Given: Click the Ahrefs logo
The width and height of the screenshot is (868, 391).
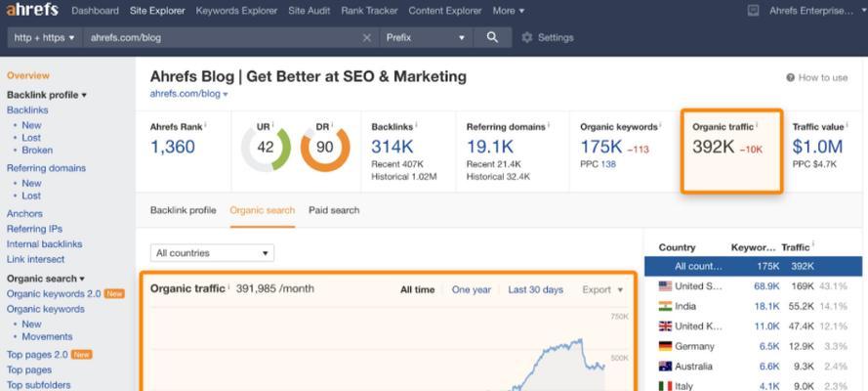Looking at the screenshot, I should 32,10.
